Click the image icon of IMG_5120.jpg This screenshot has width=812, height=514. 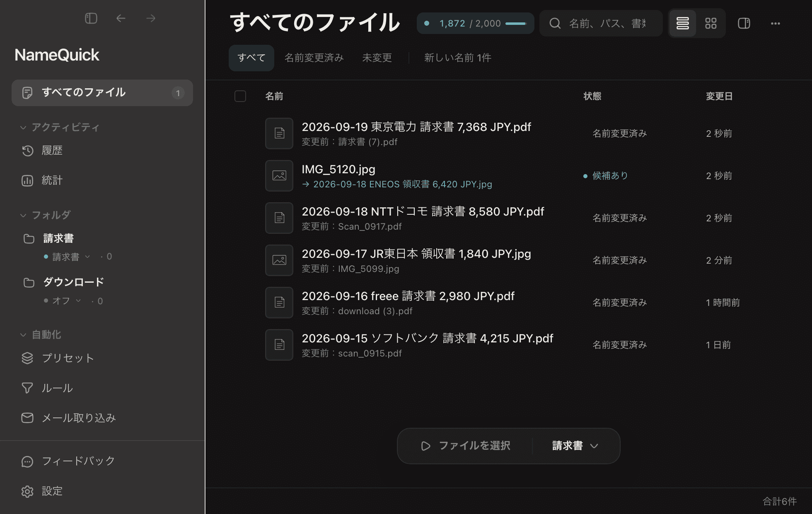point(279,176)
